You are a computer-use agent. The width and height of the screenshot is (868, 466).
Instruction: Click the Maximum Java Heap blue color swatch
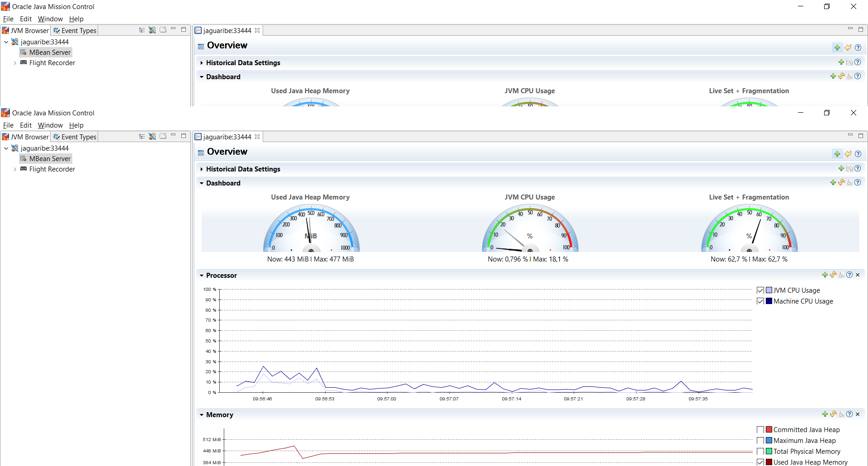(x=769, y=441)
